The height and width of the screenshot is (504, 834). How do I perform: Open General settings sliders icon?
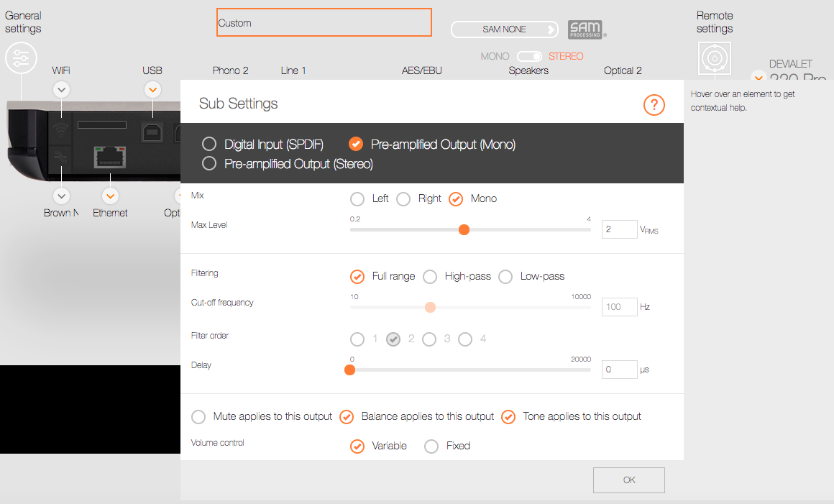pos(21,58)
